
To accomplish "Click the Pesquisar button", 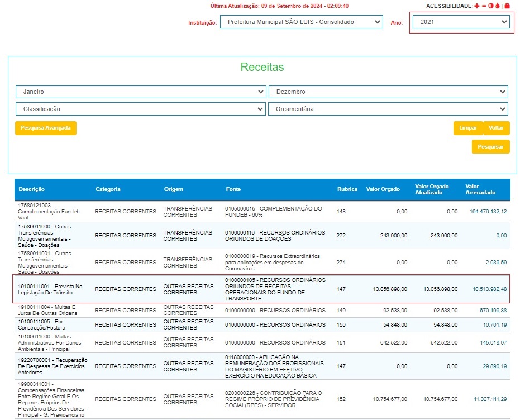I will [490, 147].
